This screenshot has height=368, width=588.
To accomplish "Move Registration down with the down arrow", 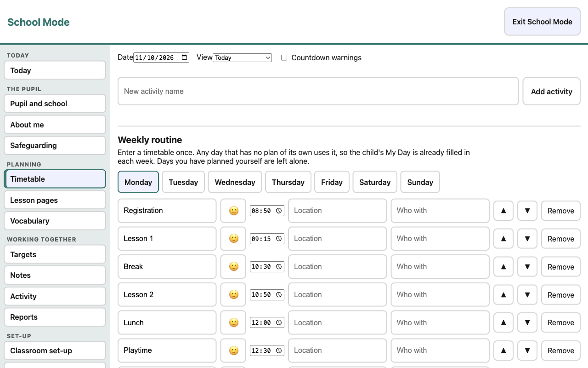I will tap(527, 211).
